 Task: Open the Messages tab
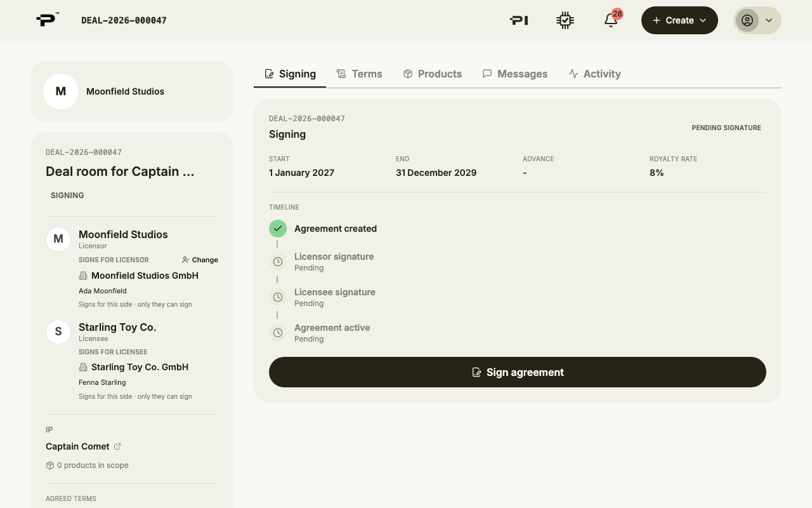[514, 74]
